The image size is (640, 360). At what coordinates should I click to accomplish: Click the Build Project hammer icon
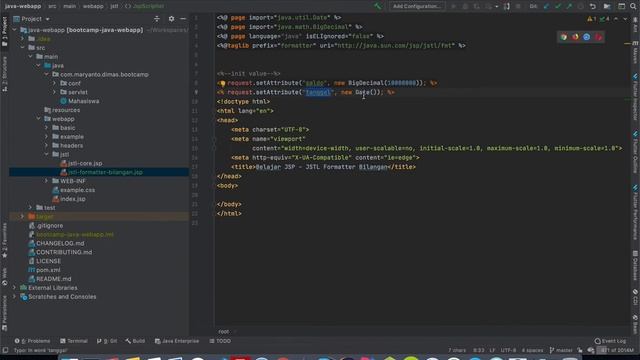378,6
